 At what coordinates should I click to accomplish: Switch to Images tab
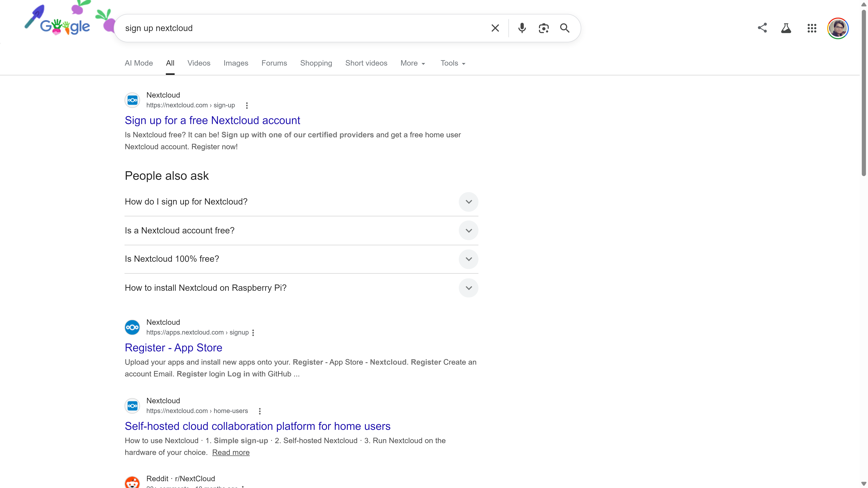click(236, 63)
